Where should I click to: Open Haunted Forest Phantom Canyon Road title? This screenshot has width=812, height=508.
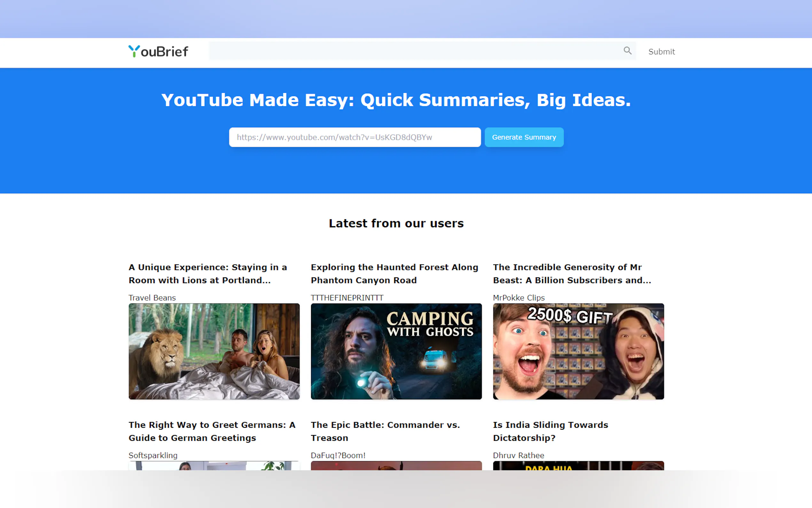394,274
